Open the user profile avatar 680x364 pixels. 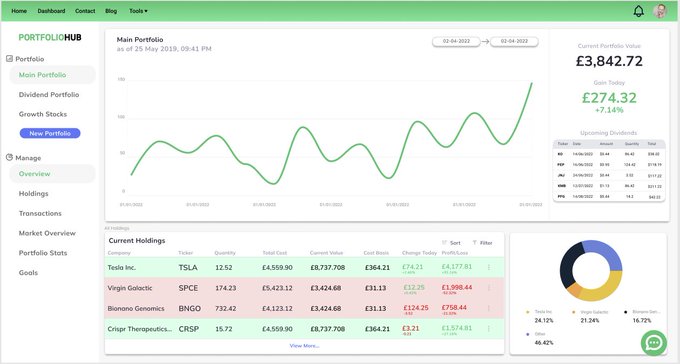click(660, 11)
